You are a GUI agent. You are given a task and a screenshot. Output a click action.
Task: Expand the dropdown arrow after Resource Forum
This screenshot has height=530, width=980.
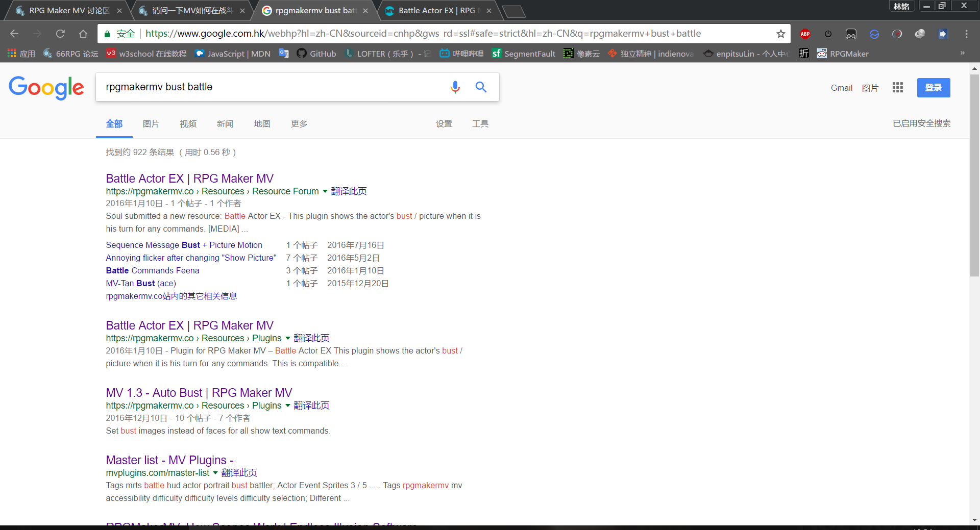[325, 191]
